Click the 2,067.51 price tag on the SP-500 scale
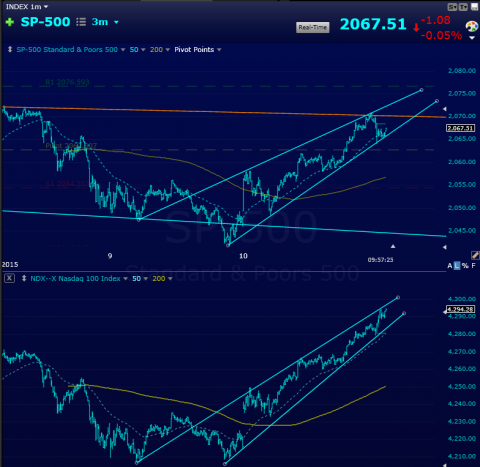The image size is (480, 467). tap(460, 128)
